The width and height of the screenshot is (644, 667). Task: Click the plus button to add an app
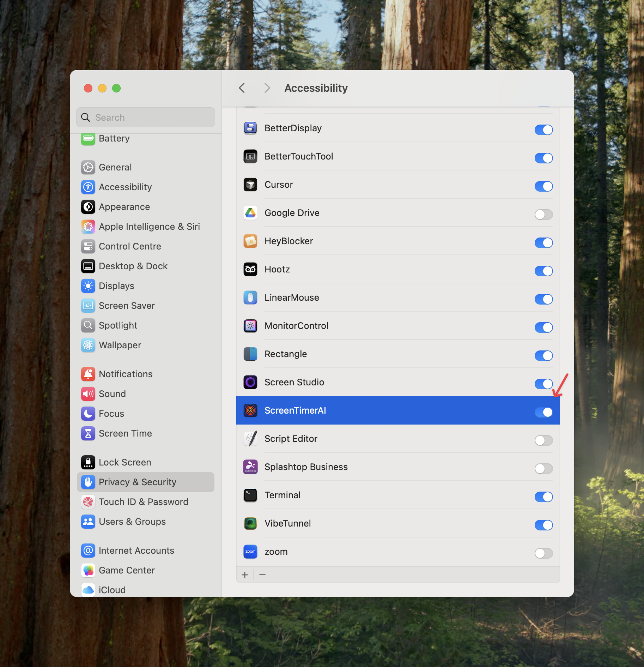point(245,575)
